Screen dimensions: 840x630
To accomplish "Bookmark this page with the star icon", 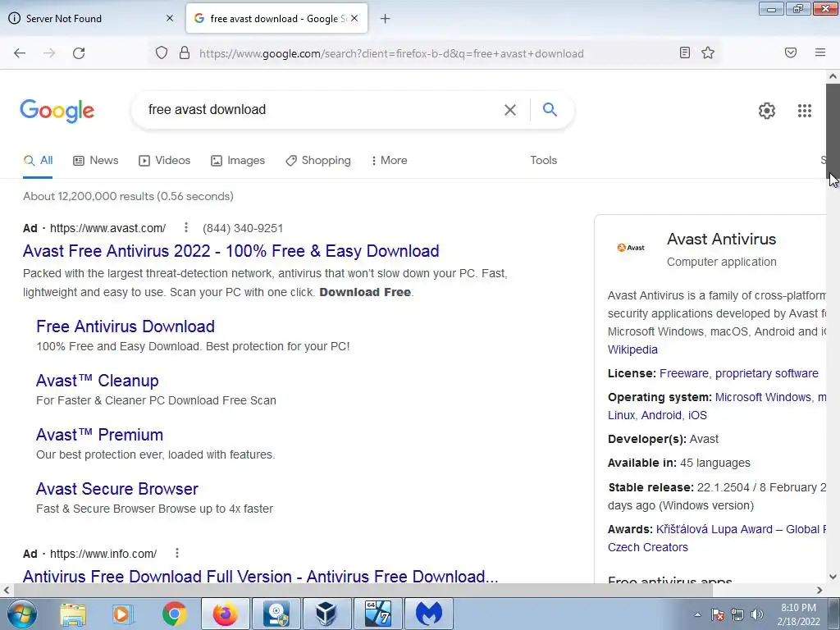I will click(x=708, y=52).
